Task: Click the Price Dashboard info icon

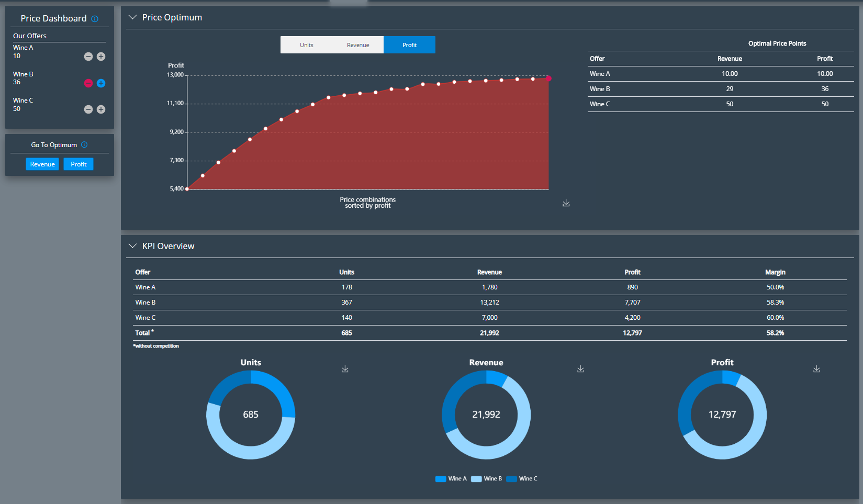Action: tap(95, 19)
